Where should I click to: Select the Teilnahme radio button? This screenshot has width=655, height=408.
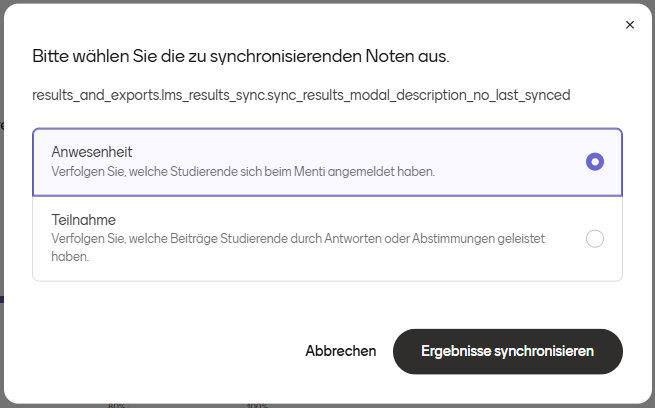[594, 238]
